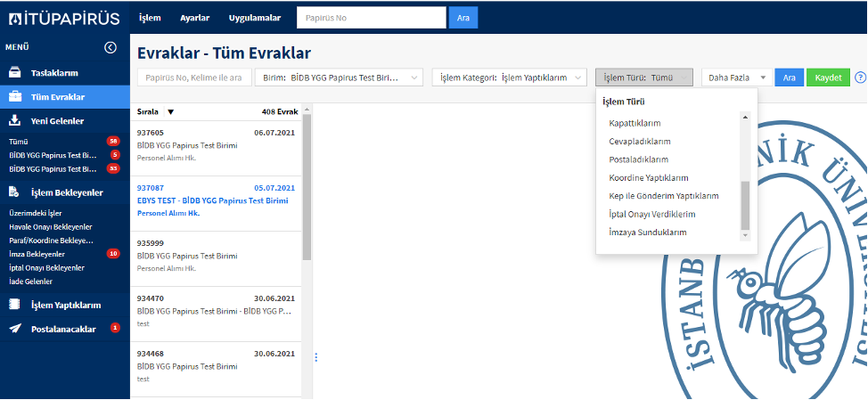Click İşlem Türü list scroll down arrow
The width and height of the screenshot is (868, 400).
pyautogui.click(x=745, y=236)
